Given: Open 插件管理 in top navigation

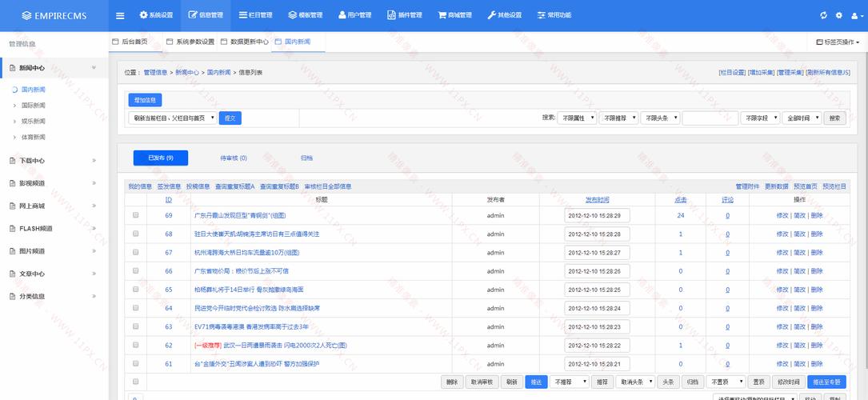Looking at the screenshot, I should tap(405, 15).
